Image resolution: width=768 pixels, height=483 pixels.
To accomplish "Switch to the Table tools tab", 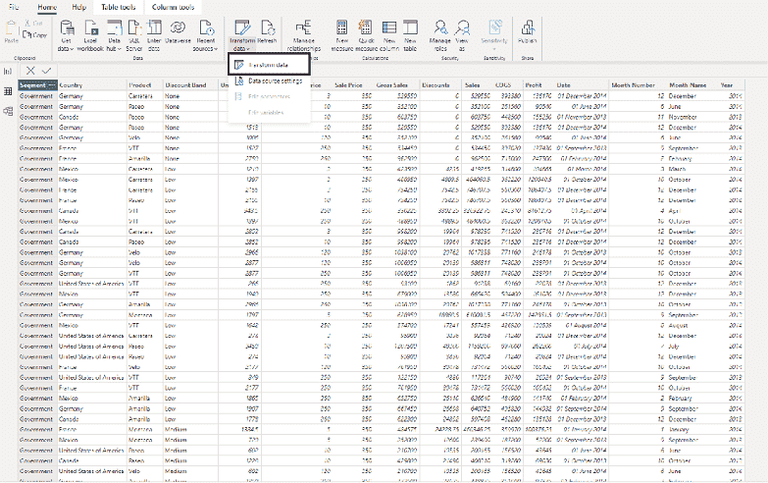I will [x=121, y=7].
